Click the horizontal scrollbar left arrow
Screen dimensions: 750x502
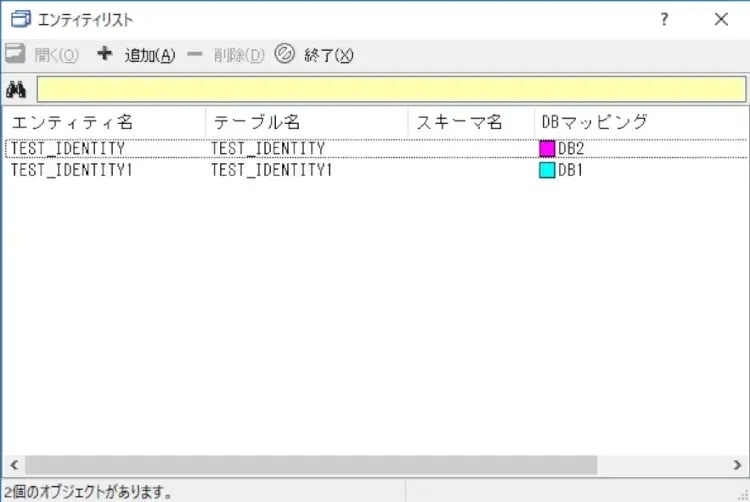(13, 466)
